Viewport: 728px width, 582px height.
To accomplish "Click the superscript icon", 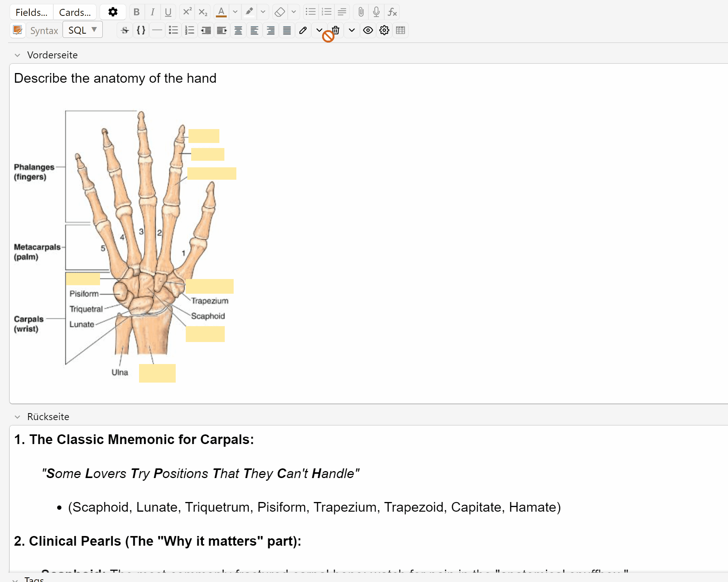I will [x=187, y=12].
